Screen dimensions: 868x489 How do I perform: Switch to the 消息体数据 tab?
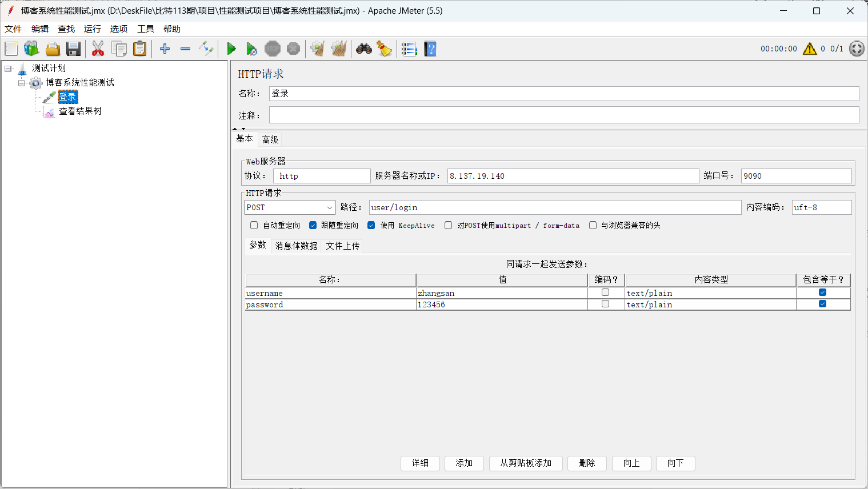point(296,246)
